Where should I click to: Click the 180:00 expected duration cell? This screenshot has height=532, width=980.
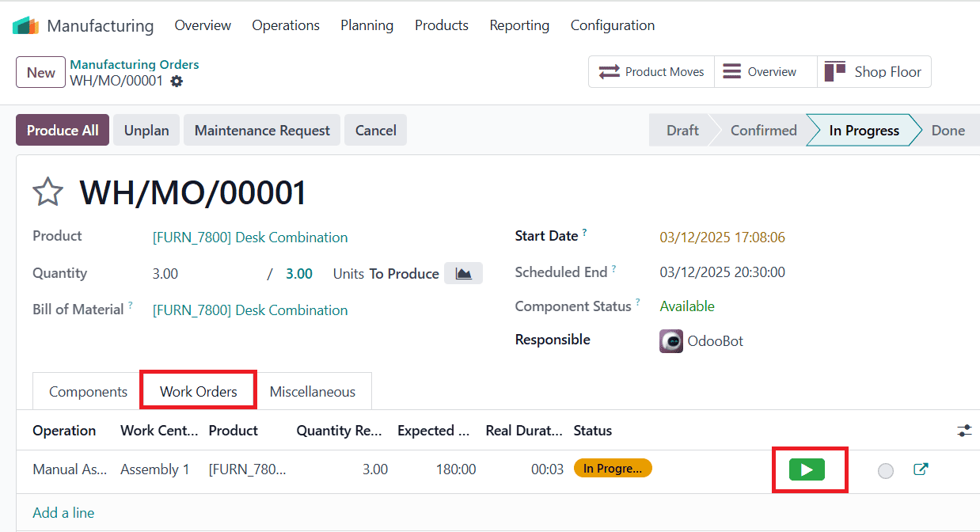click(456, 469)
